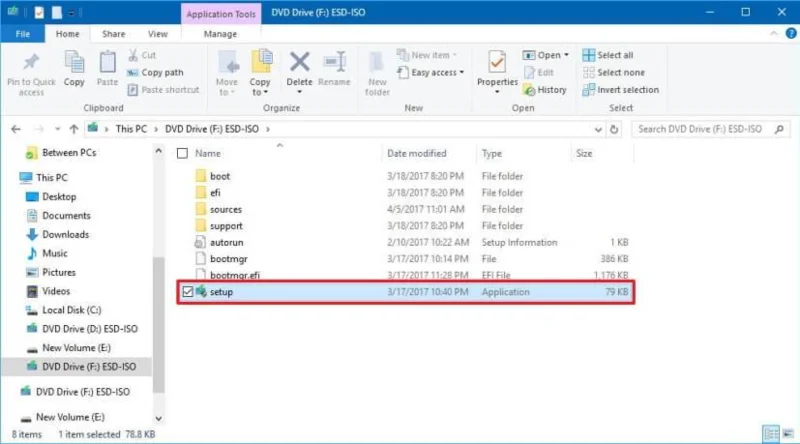Open Between PCs in sidebar

tap(69, 153)
